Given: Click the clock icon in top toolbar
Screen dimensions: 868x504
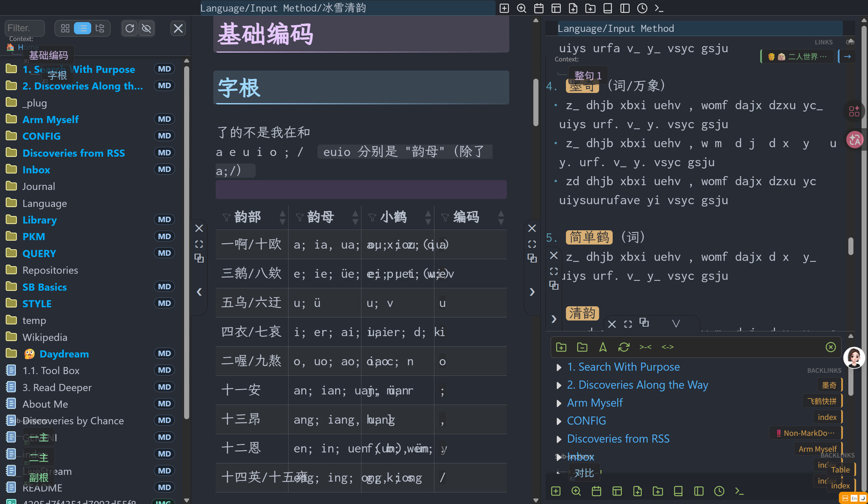Looking at the screenshot, I should (x=642, y=8).
